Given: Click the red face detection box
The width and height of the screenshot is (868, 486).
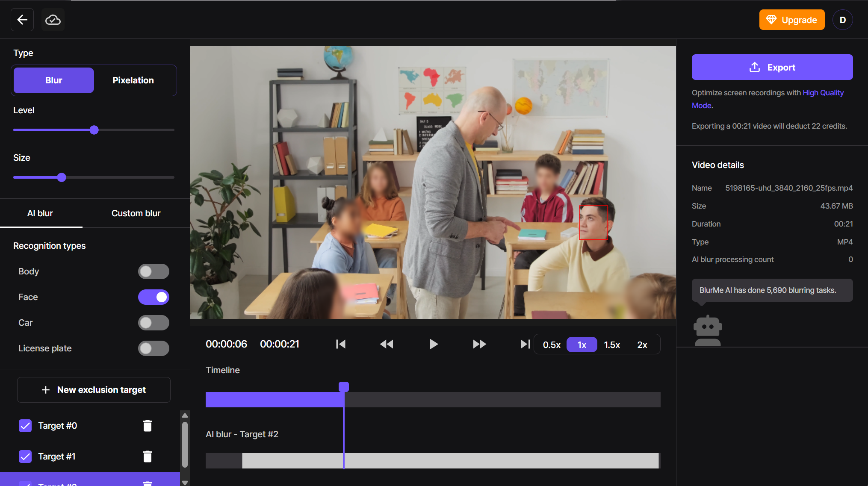Looking at the screenshot, I should pyautogui.click(x=593, y=223).
